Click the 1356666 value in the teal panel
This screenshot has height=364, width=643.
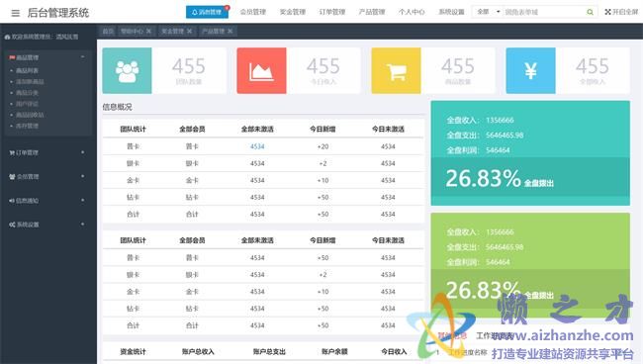pyautogui.click(x=500, y=120)
